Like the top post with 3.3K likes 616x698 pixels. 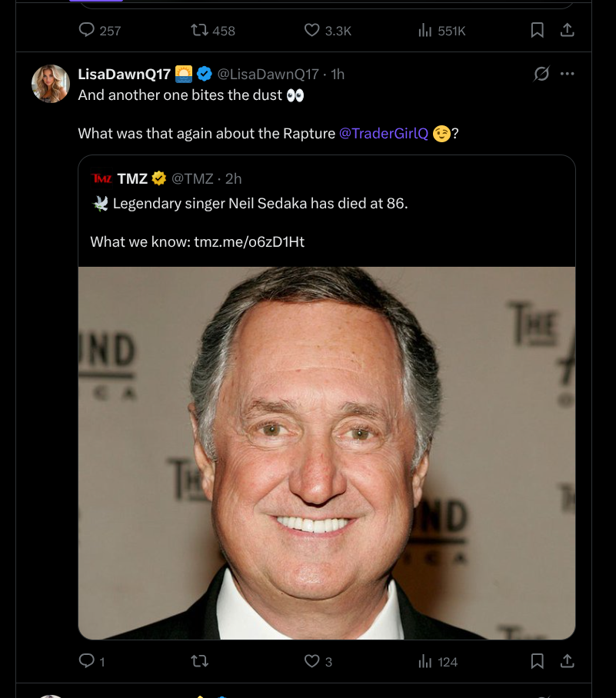[311, 30]
